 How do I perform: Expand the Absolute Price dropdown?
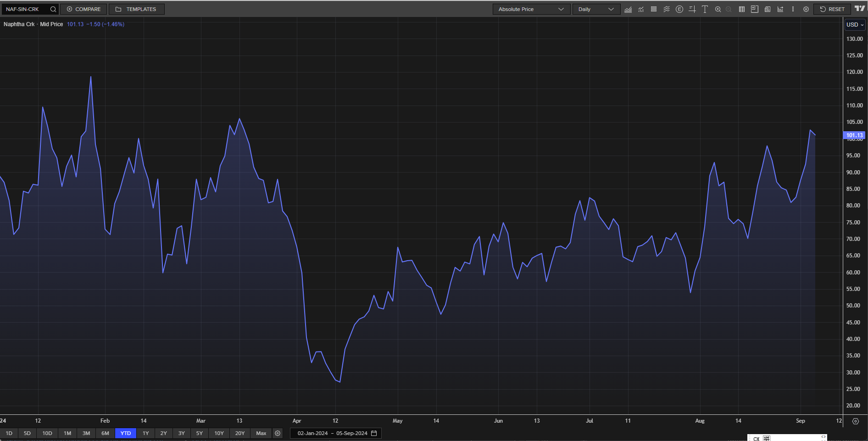coord(531,9)
